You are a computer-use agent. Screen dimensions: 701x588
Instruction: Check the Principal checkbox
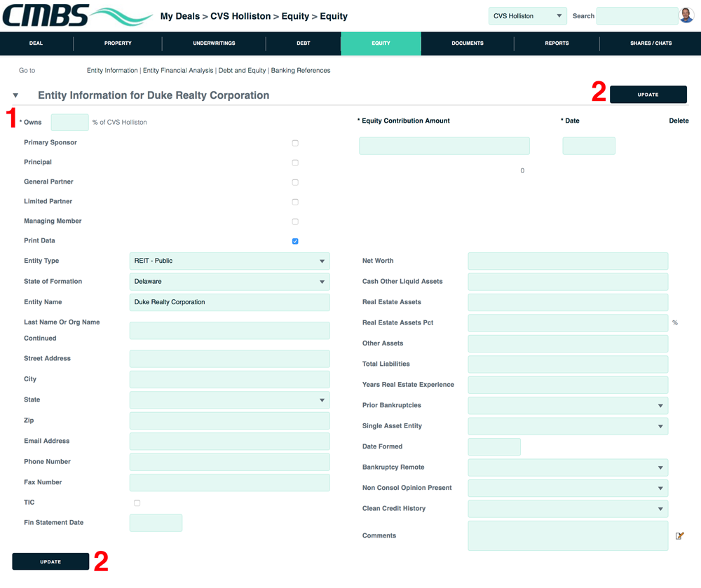pyautogui.click(x=295, y=163)
